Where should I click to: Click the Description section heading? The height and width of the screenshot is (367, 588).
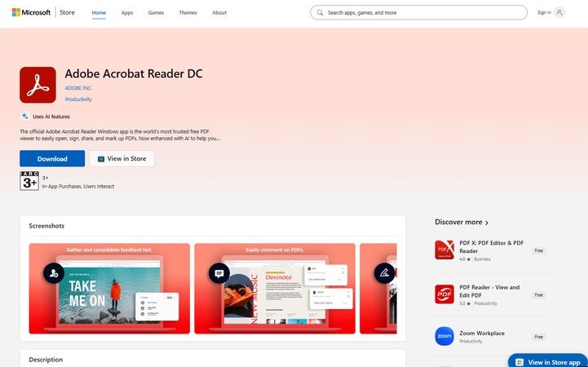pos(46,360)
